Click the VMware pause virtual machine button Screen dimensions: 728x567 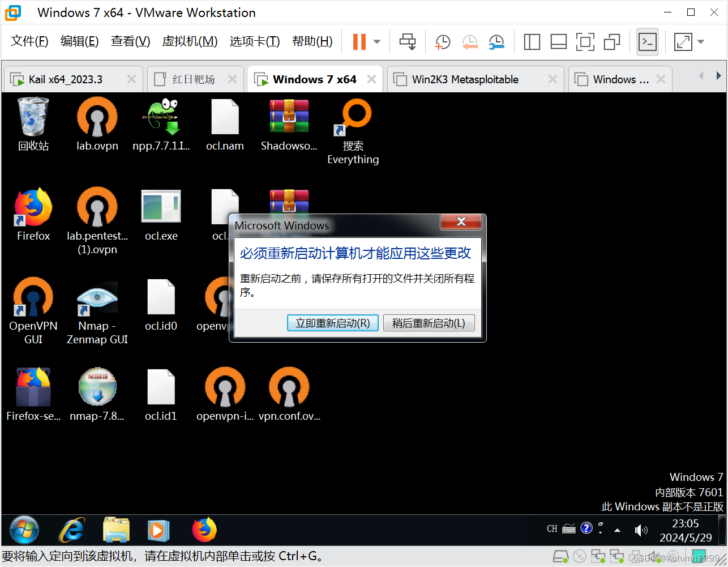coord(359,41)
